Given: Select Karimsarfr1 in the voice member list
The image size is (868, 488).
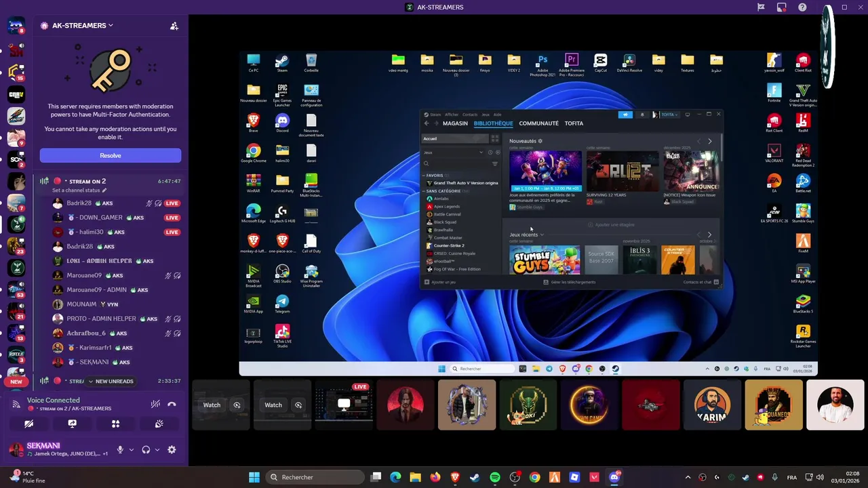Looking at the screenshot, I should tap(115, 348).
